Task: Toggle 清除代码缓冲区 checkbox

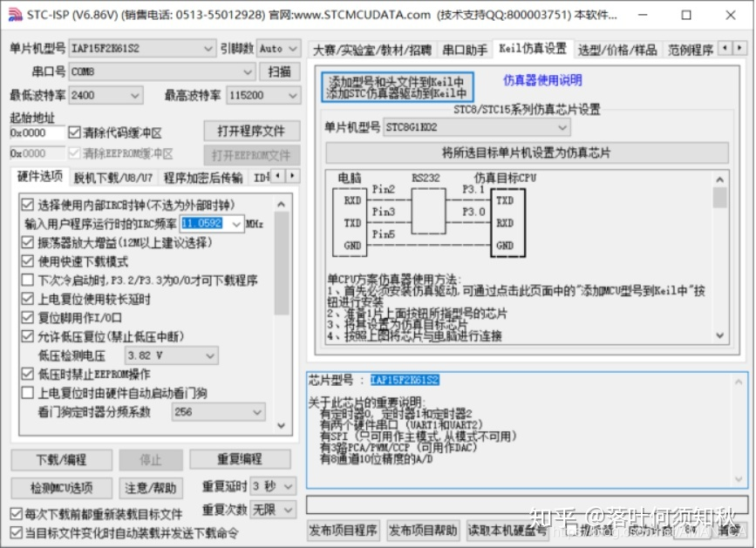Action: point(74,132)
